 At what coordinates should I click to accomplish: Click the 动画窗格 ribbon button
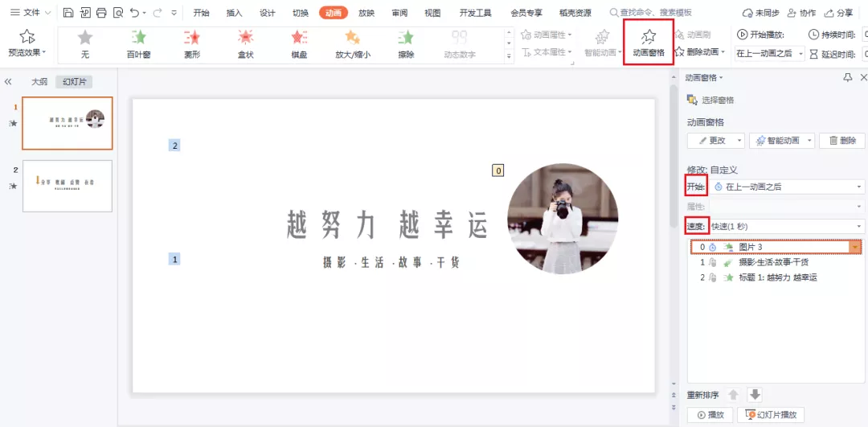pyautogui.click(x=649, y=43)
